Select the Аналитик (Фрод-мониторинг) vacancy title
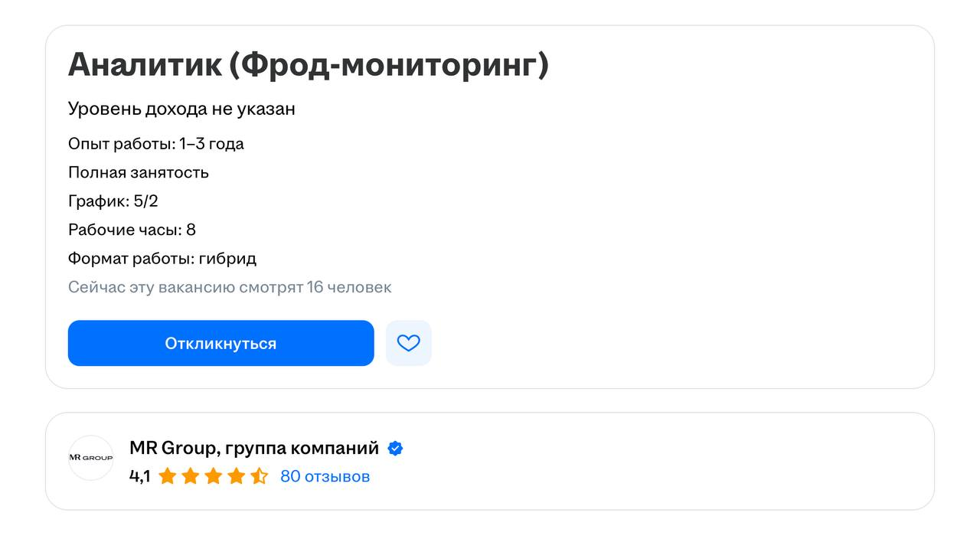This screenshot has height=542, width=980. click(308, 65)
